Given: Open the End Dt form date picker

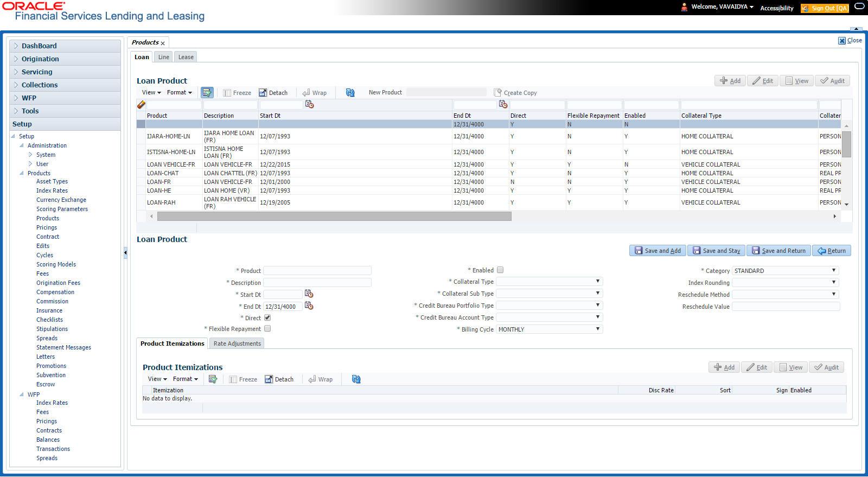Looking at the screenshot, I should pos(309,306).
